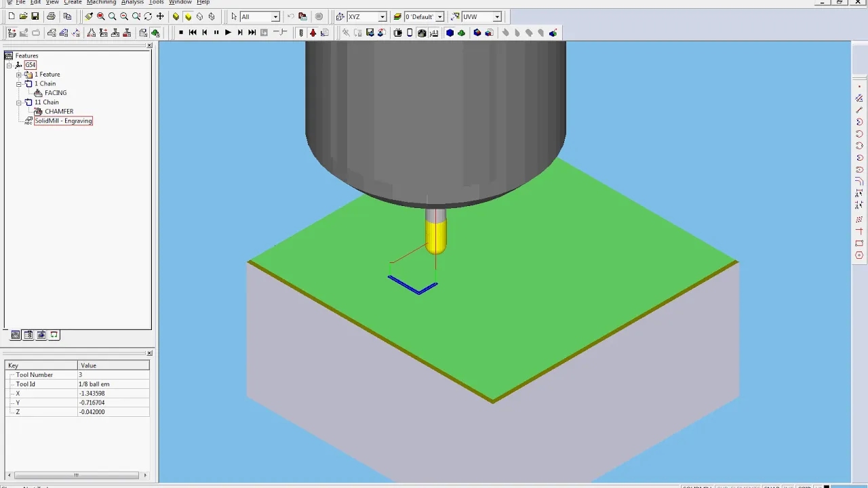Open the File menu
Viewport: 868px width, 488px height.
pos(20,3)
